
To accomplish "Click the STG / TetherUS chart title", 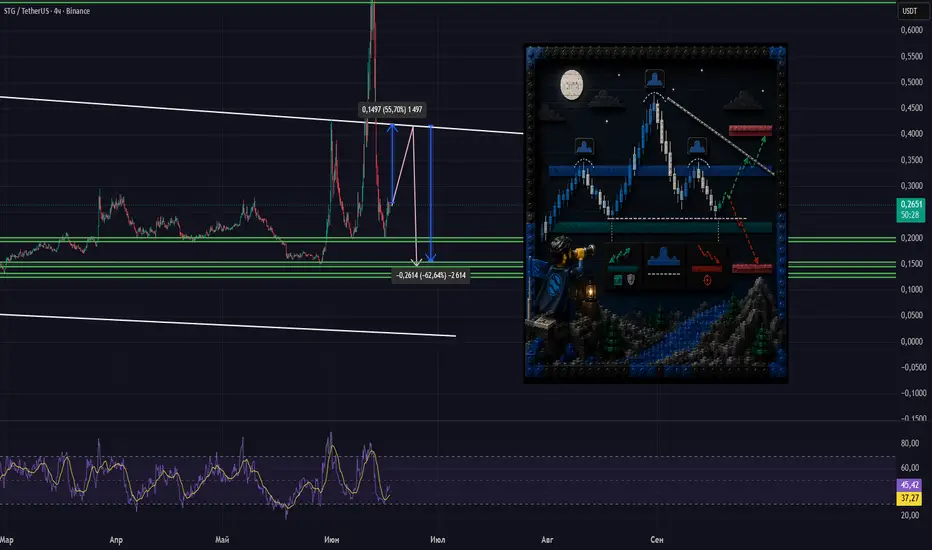I will pyautogui.click(x=47, y=11).
